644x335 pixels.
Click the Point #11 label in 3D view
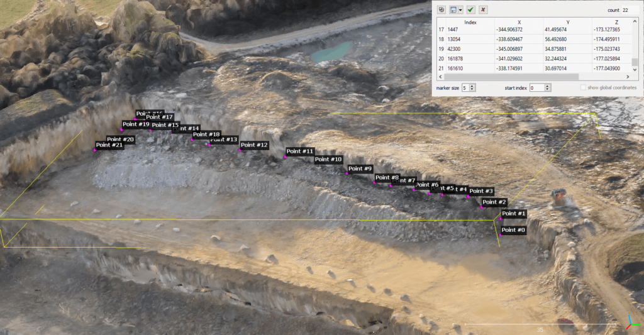(x=300, y=151)
